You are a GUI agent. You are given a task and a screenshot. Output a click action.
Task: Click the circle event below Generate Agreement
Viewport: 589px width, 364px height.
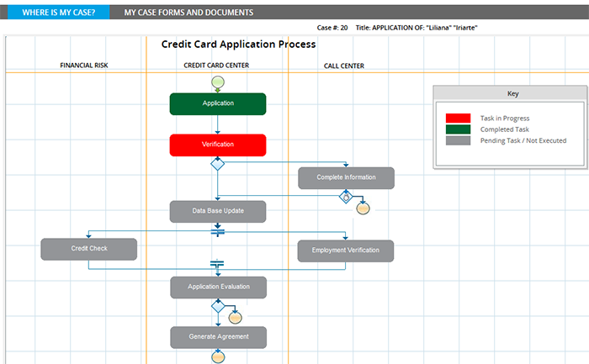(x=218, y=357)
